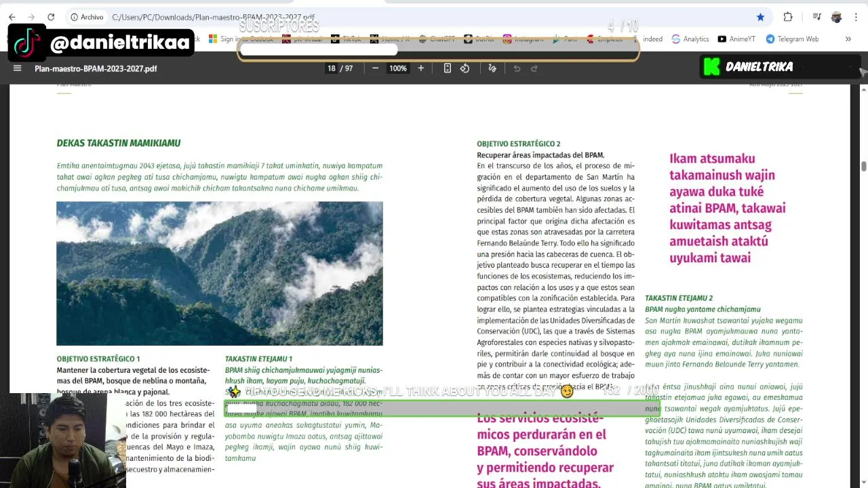Click italic paragraph starting Emtika anentaimtugmau 2043
This screenshot has height=488, width=868.
point(220,177)
